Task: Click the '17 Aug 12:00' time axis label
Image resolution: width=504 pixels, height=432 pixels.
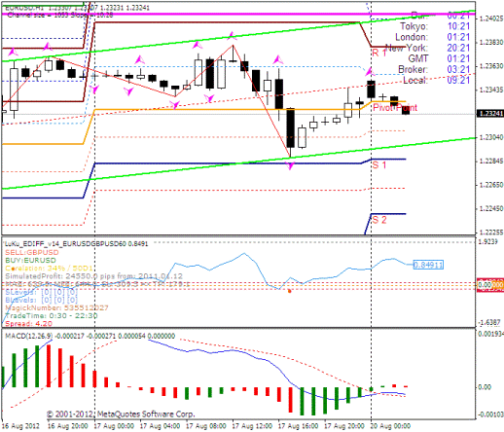Action: click(252, 426)
